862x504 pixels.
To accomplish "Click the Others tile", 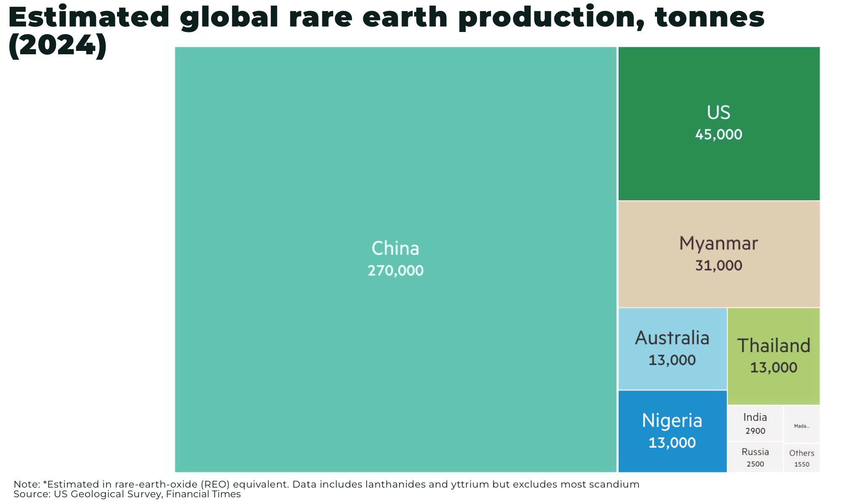I will point(801,458).
